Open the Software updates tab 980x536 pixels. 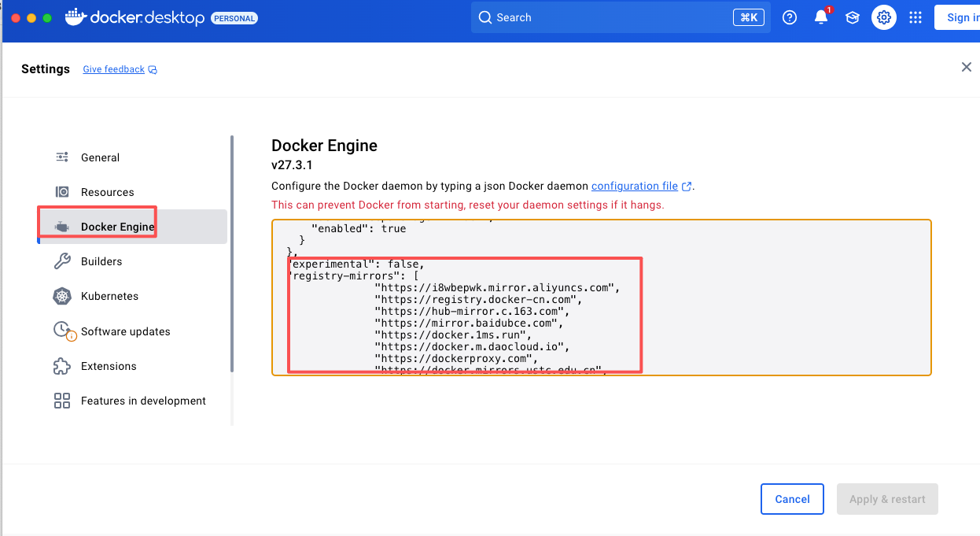coord(132,331)
